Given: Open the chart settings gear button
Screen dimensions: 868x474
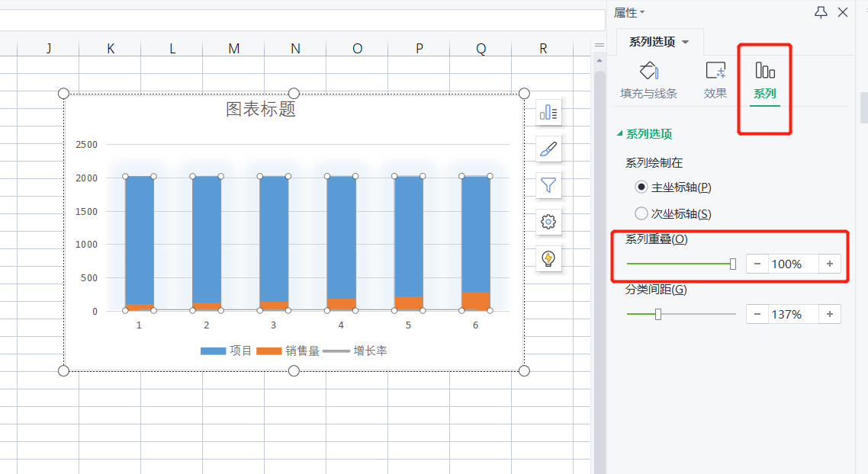Looking at the screenshot, I should (x=548, y=222).
